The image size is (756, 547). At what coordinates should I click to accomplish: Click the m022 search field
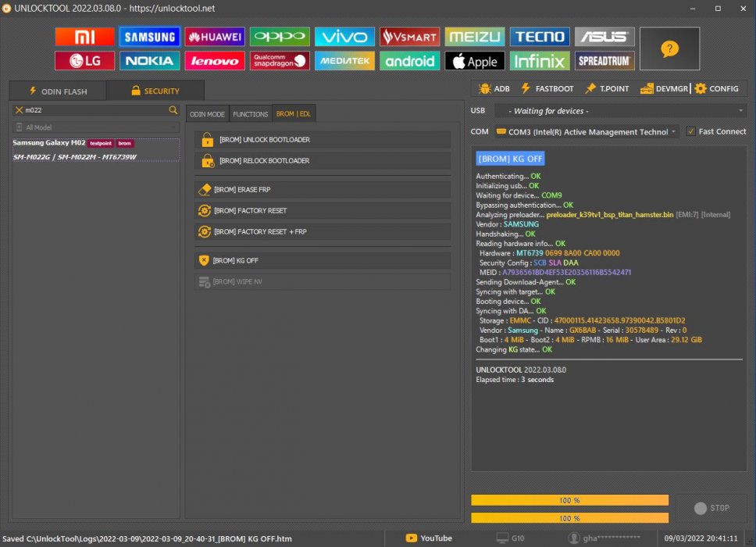tap(95, 110)
